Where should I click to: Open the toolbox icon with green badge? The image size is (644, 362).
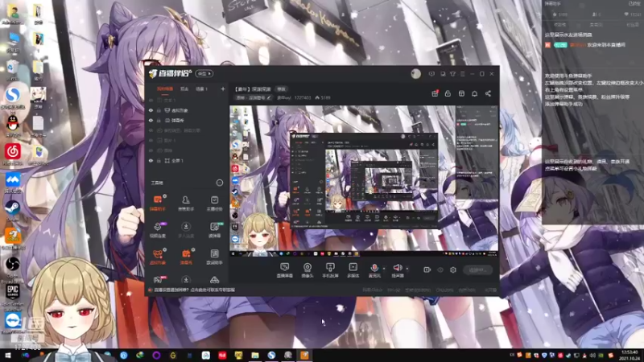click(214, 229)
